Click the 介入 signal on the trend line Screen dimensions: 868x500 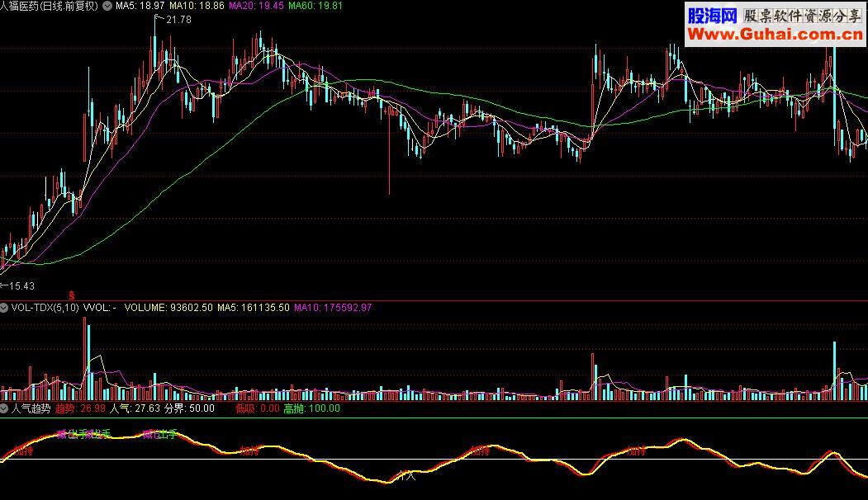click(x=407, y=476)
